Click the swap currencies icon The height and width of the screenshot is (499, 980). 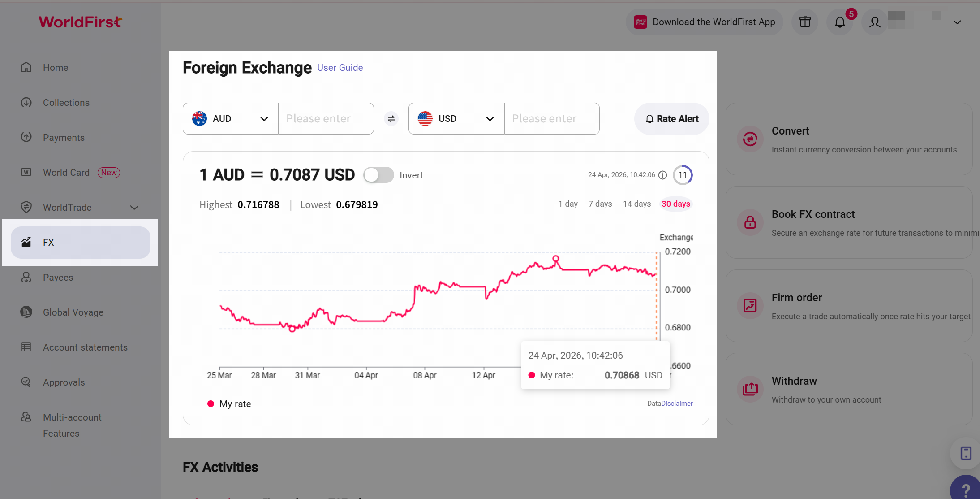click(391, 119)
